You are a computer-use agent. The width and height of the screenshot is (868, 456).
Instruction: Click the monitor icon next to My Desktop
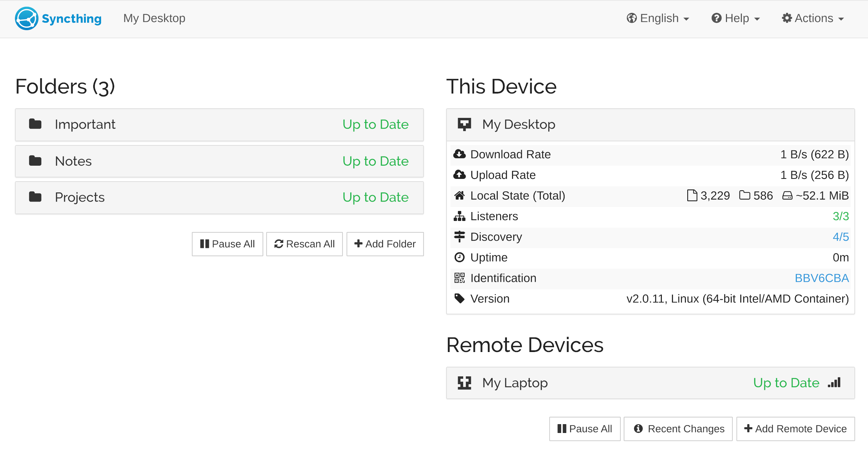tap(464, 124)
